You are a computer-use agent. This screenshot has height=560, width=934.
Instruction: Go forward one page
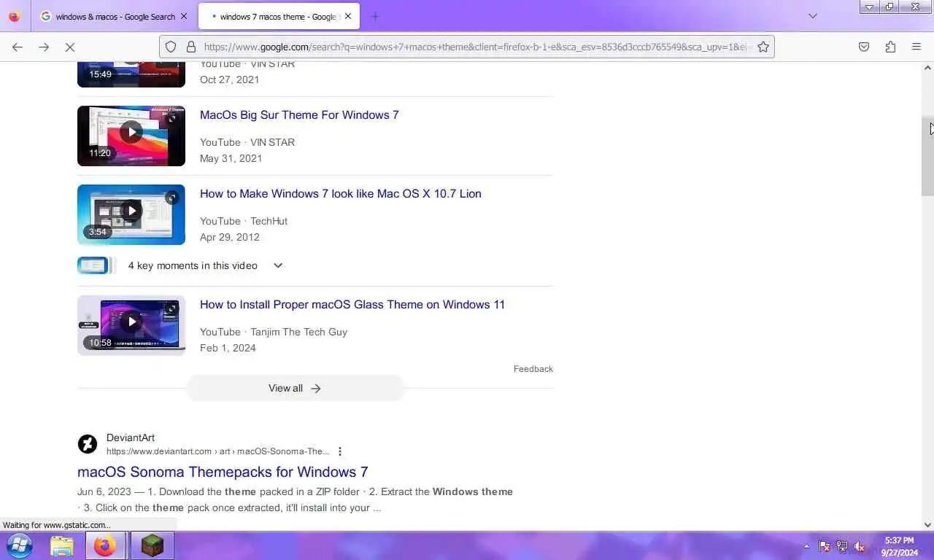[44, 47]
